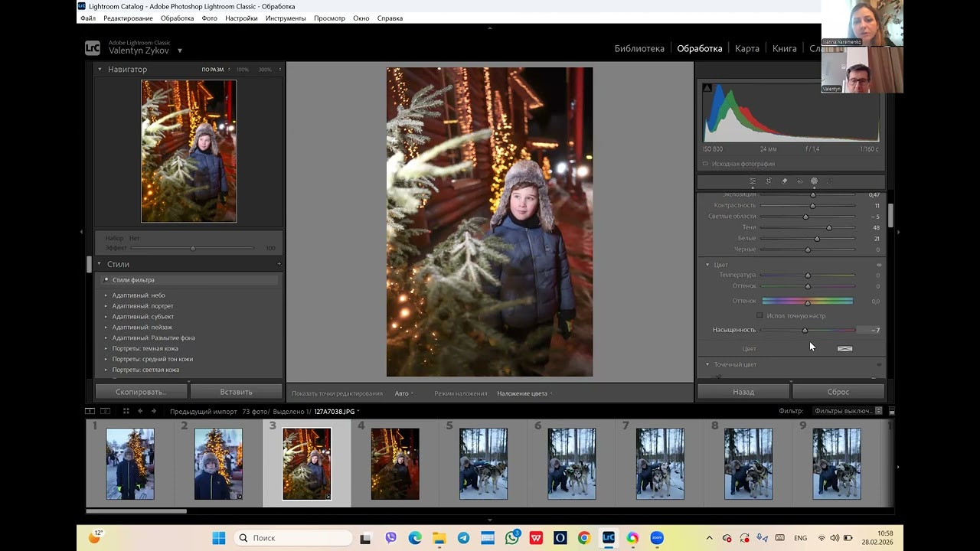Screen dimensions: 980x551
Task: Click the Назад button
Action: coord(743,392)
